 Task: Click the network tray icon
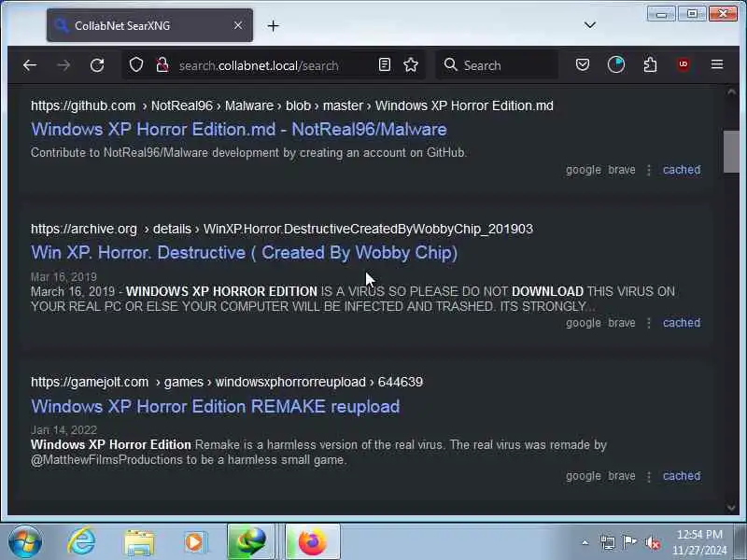pos(608,542)
